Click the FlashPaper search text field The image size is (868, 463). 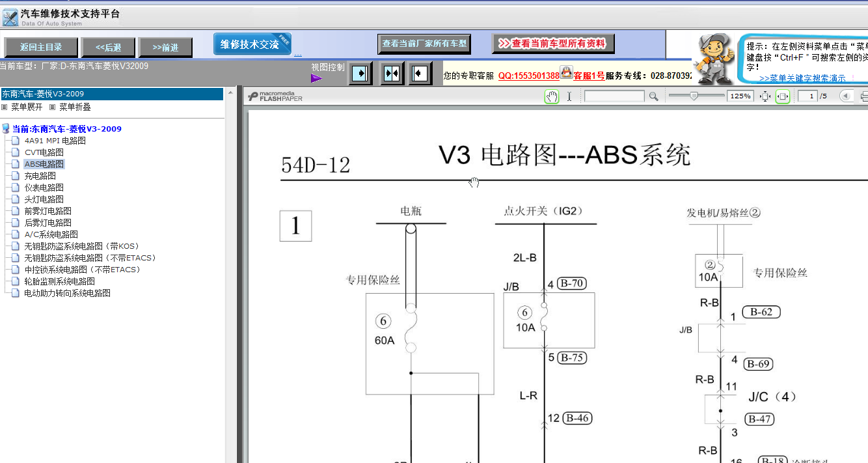(614, 96)
